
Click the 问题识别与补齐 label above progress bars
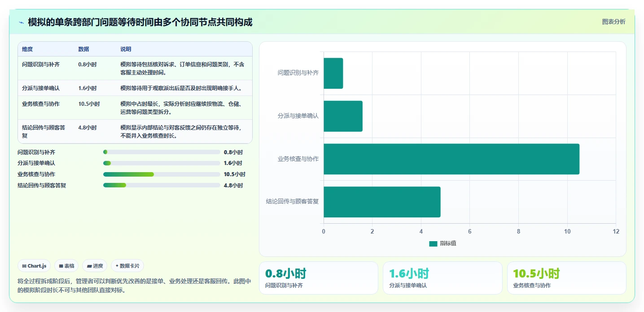pos(36,152)
